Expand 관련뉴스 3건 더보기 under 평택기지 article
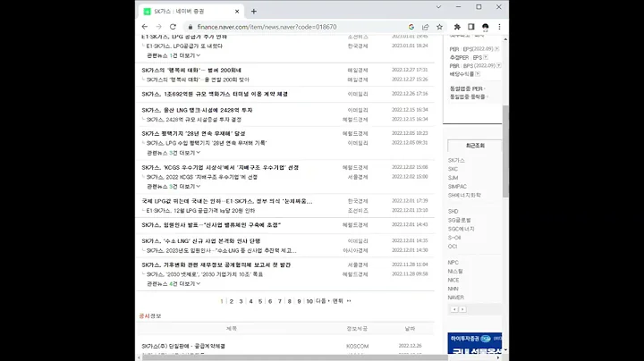 coord(174,153)
